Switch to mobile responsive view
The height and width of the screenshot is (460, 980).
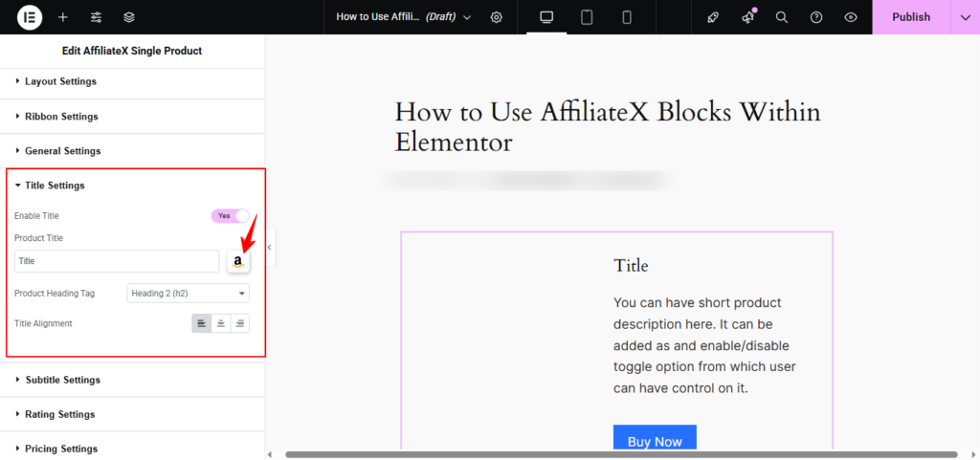click(627, 17)
